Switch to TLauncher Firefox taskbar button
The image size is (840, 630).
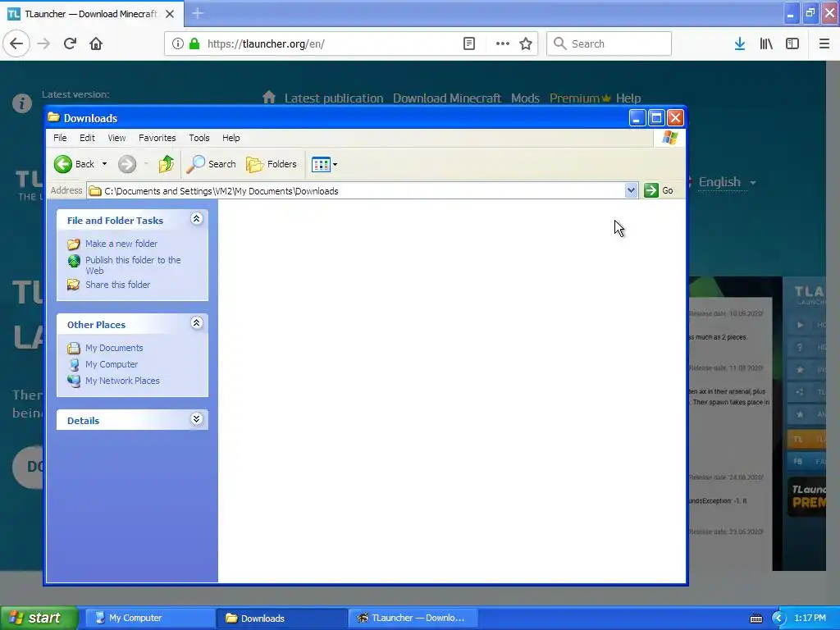(413, 618)
